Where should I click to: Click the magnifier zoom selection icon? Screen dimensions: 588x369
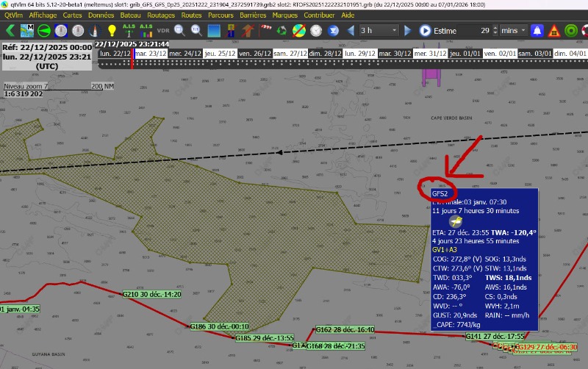tap(180, 31)
